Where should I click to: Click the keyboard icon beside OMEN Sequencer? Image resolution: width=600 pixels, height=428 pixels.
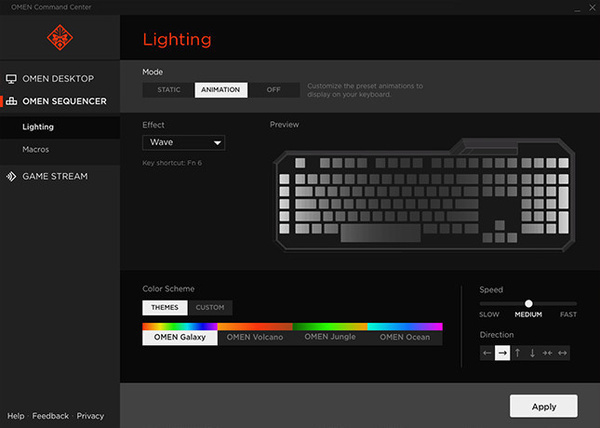pos(11,101)
